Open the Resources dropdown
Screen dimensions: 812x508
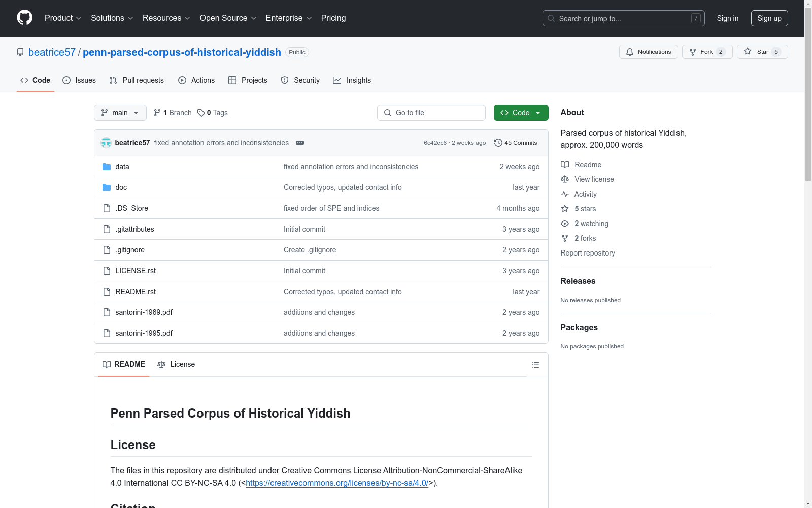pos(166,18)
